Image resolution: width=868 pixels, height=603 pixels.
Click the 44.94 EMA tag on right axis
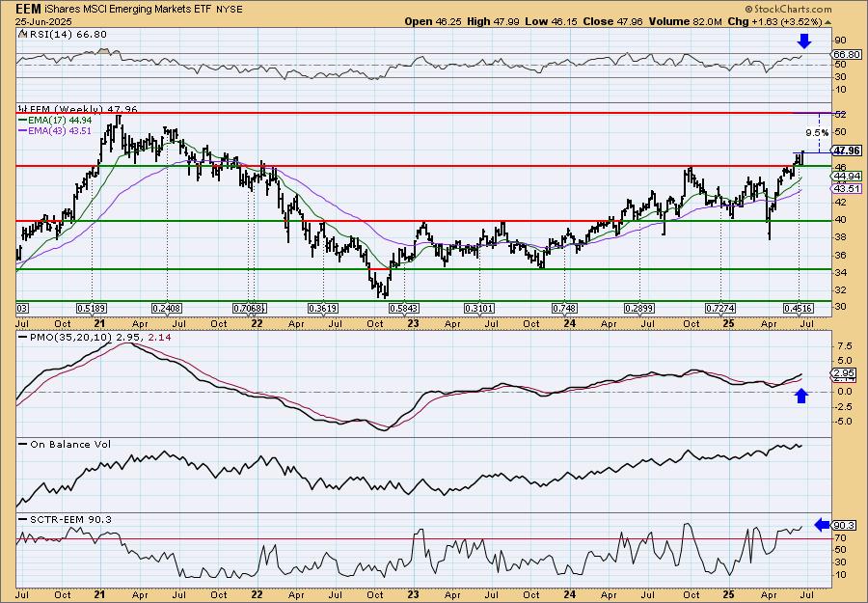pos(847,177)
